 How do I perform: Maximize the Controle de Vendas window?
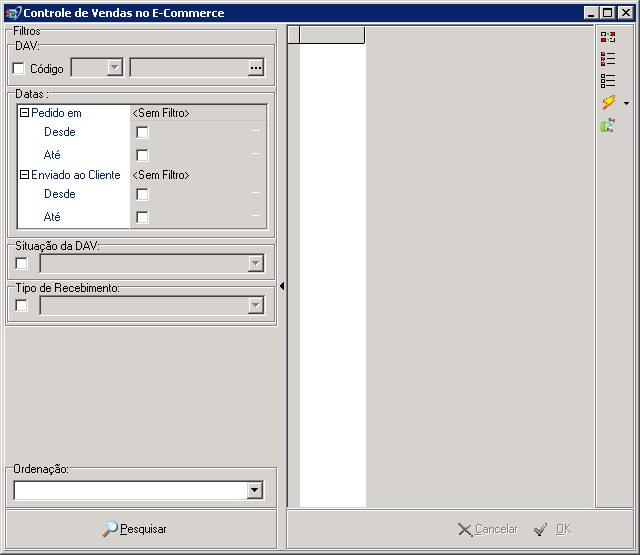[607, 13]
